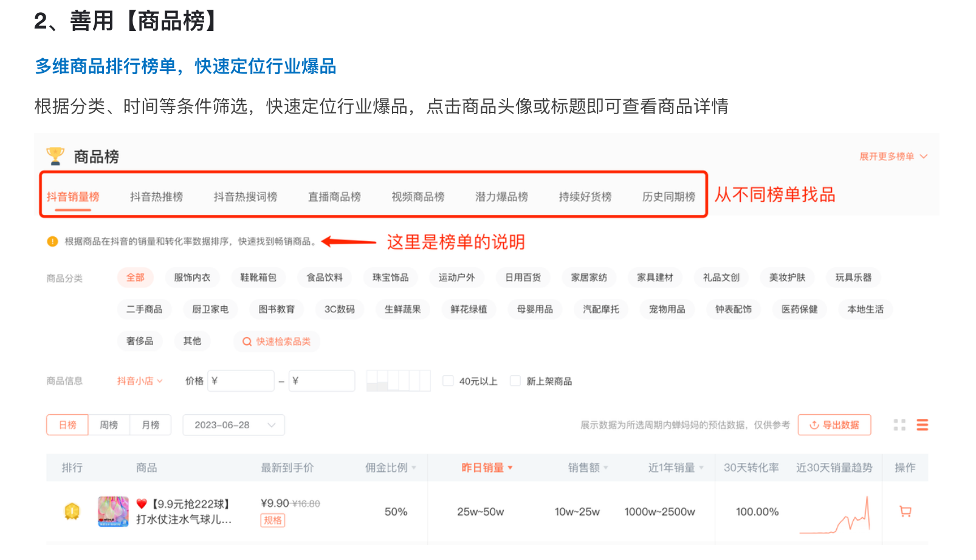Screen dimensions: 976x560
Task: Click the trophy icon beside 商品榜
Action: 55,156
